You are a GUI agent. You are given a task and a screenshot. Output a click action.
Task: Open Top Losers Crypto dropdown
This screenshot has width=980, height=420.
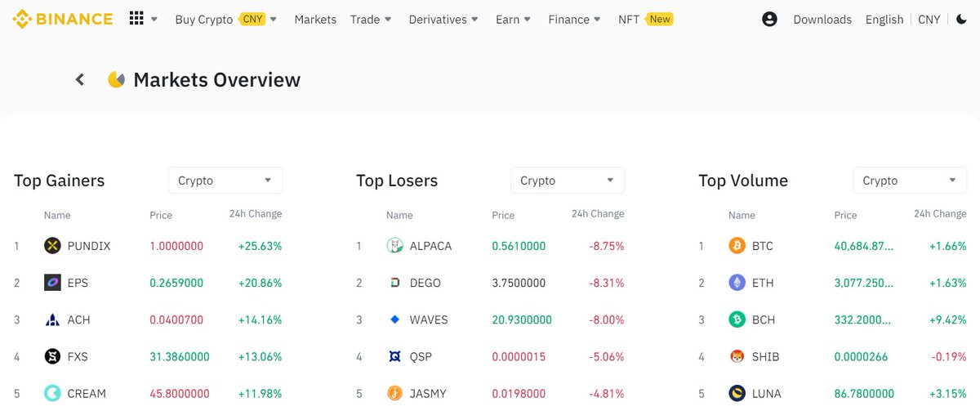click(568, 181)
